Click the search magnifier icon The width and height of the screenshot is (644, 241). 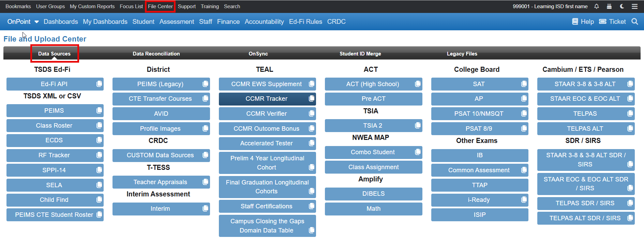click(634, 21)
